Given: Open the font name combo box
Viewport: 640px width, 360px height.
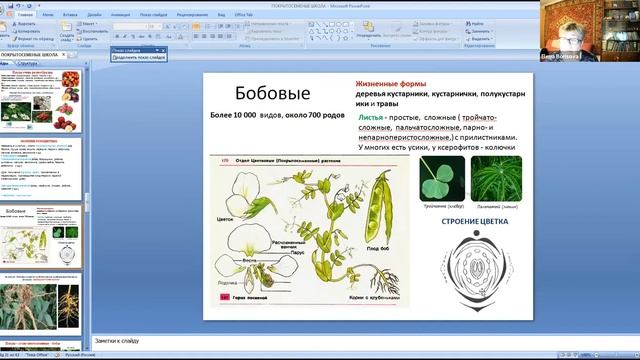Looking at the screenshot, I should point(130,27).
